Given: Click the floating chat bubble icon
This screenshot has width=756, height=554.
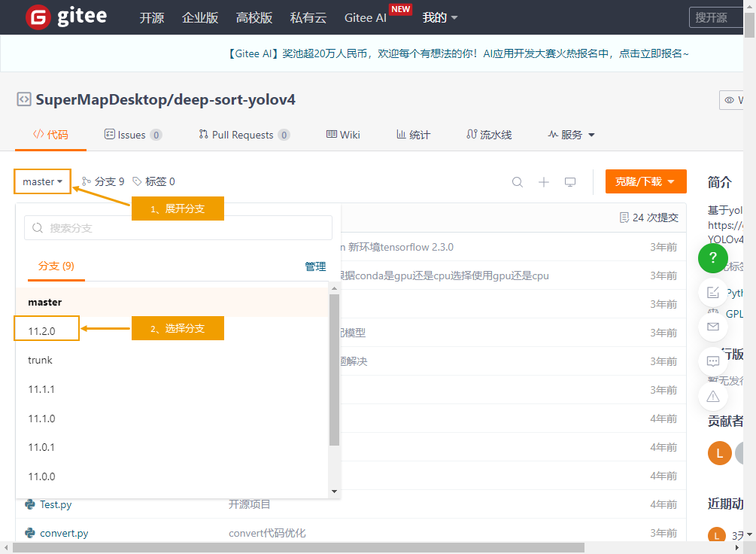Looking at the screenshot, I should [x=712, y=361].
